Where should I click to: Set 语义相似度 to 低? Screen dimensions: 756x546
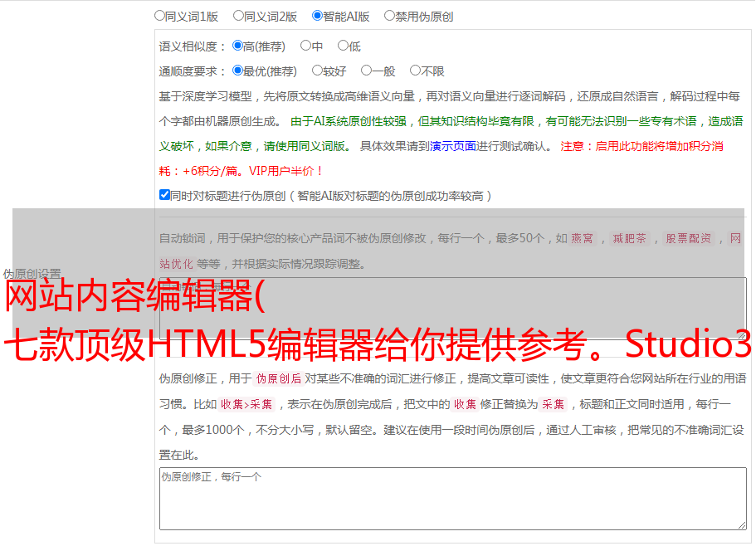(x=343, y=46)
